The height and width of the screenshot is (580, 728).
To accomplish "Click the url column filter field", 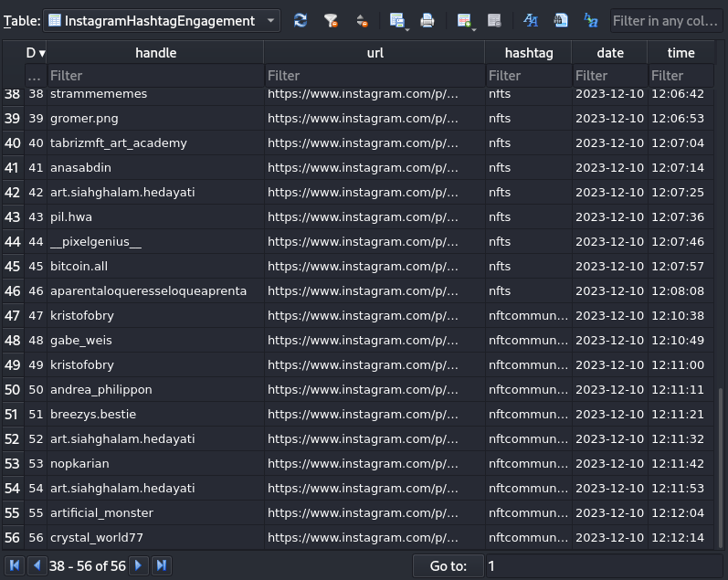I will (375, 76).
